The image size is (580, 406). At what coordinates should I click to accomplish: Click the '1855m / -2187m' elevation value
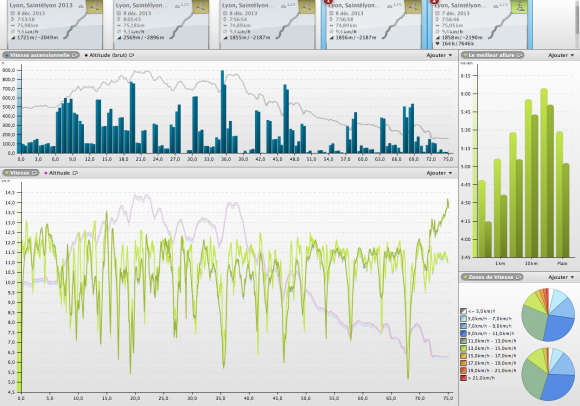pyautogui.click(x=250, y=38)
